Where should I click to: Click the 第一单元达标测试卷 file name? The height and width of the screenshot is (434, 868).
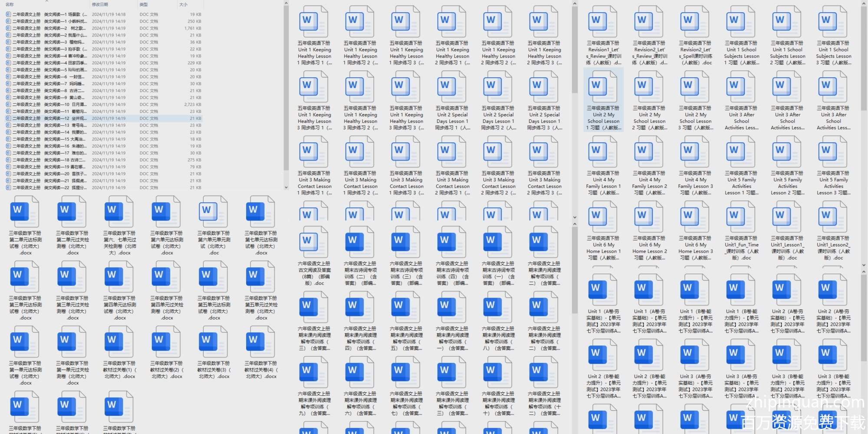[25, 373]
